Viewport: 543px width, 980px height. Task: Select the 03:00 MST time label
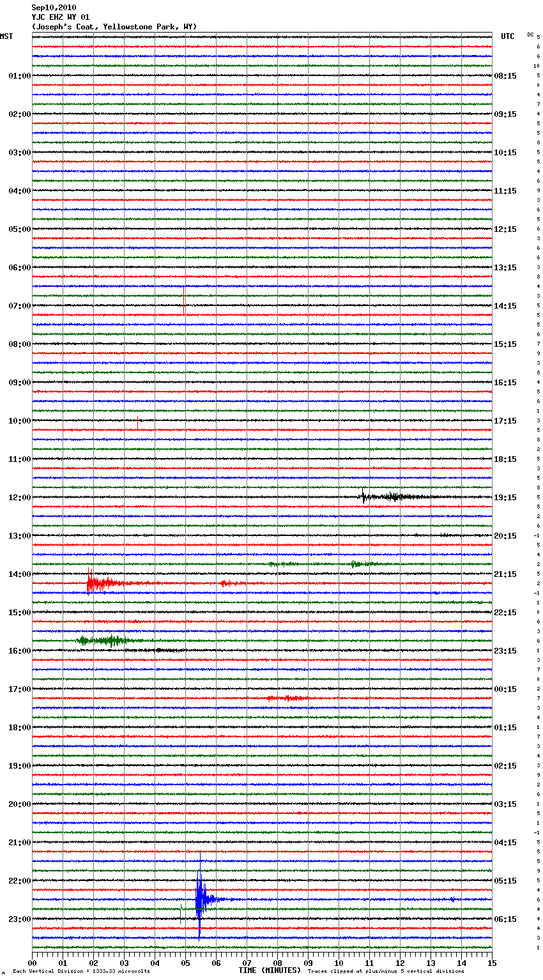20,153
